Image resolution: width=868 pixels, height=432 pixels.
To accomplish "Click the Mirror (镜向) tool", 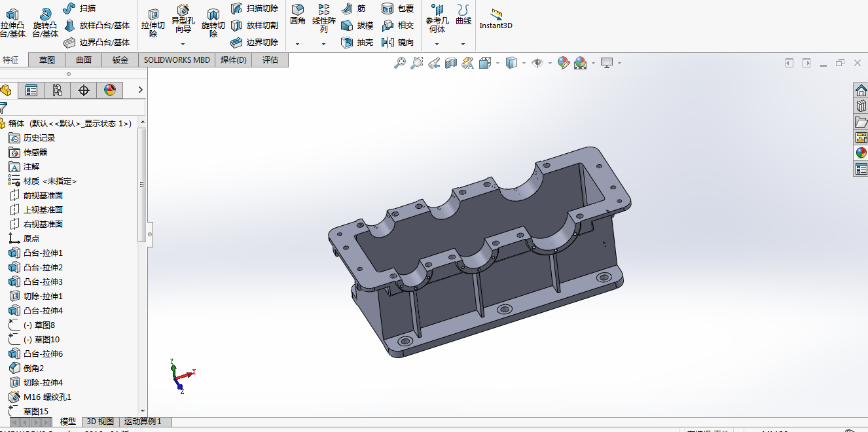I will click(398, 43).
